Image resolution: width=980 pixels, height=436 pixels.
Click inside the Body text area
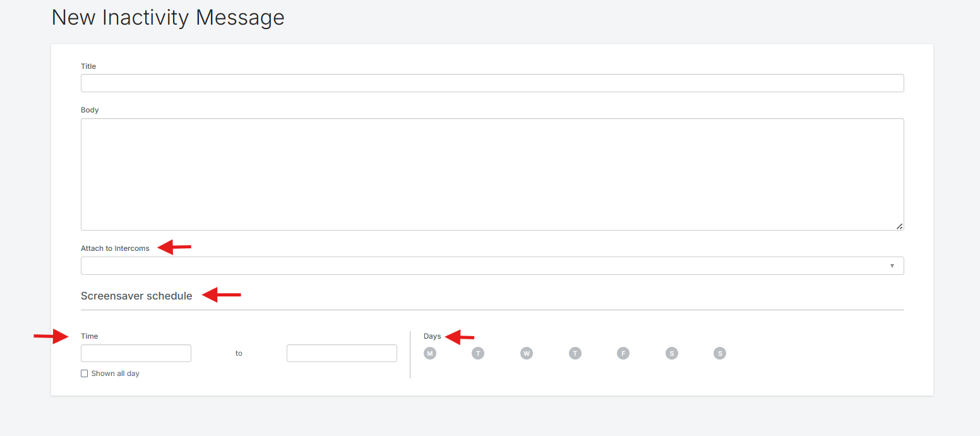[492, 174]
